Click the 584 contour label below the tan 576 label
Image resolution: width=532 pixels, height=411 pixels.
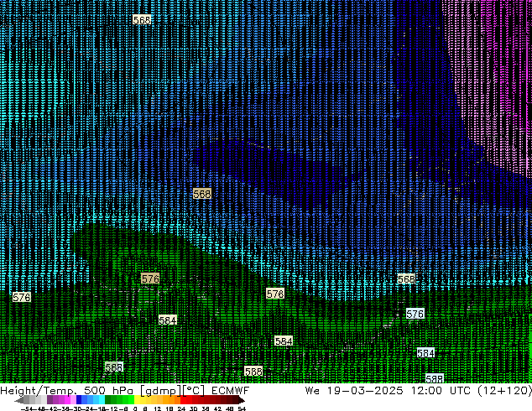(168, 320)
